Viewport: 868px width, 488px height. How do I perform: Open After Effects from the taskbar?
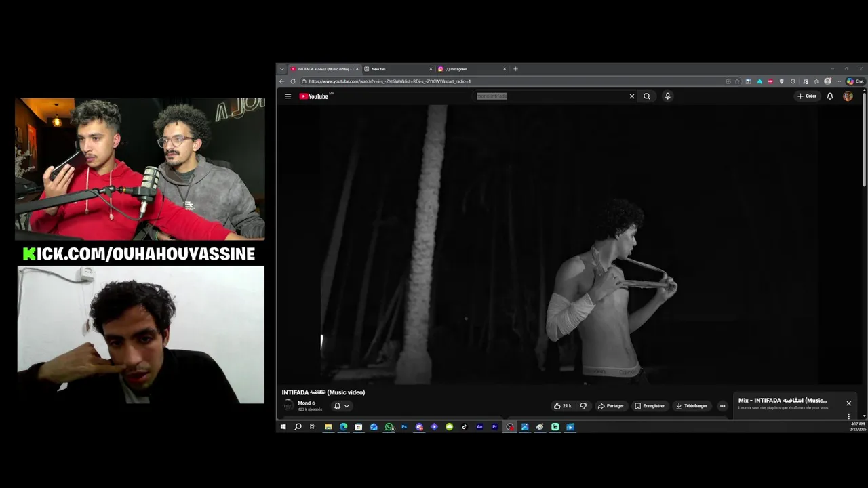tap(479, 427)
